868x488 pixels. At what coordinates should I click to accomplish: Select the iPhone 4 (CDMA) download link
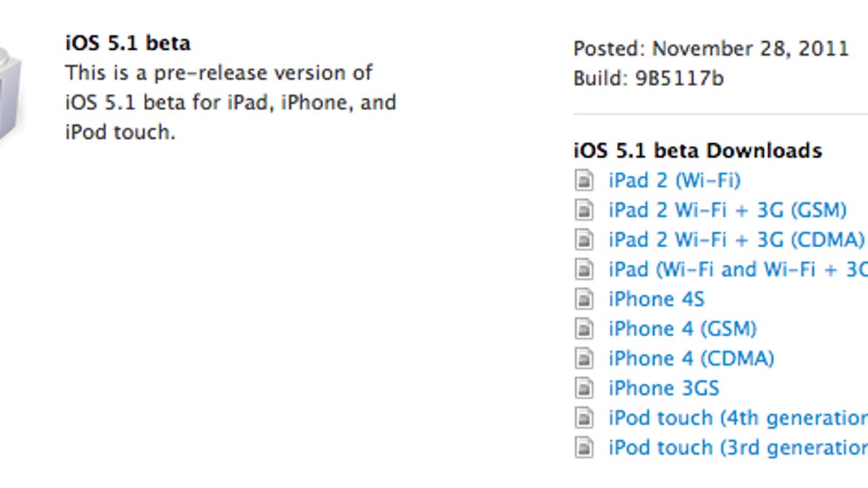coord(691,359)
